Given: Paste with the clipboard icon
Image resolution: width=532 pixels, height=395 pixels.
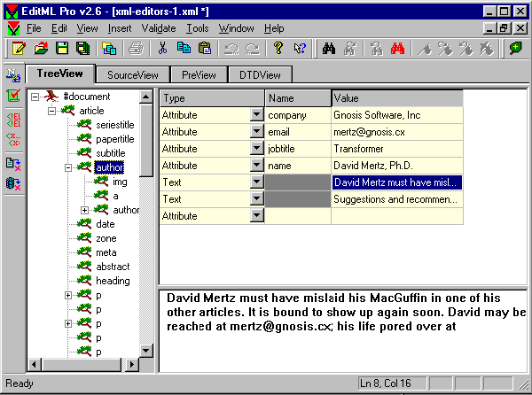Looking at the screenshot, I should (205, 48).
